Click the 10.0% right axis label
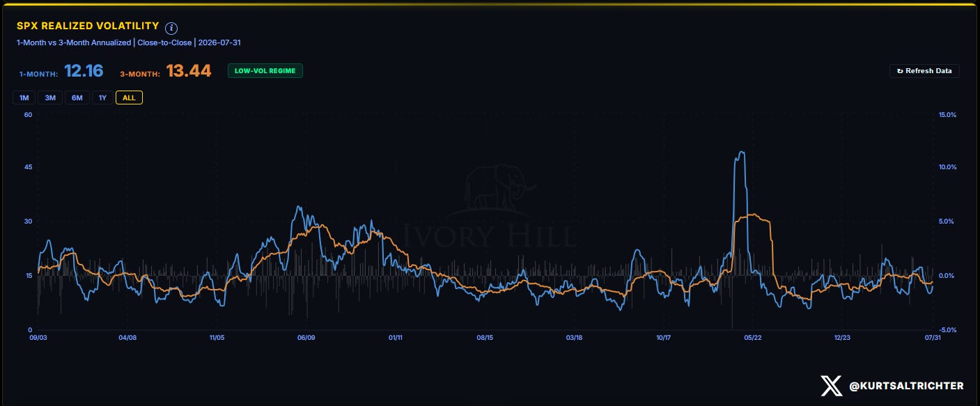This screenshot has width=980, height=406. [947, 167]
